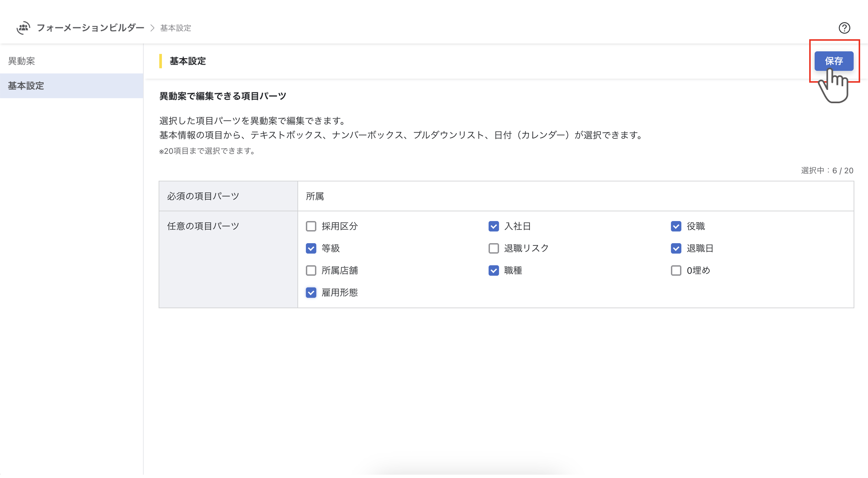Viewport: 868px width, 478px height.
Task: Toggle off the 職種 checkbox
Action: [x=493, y=270]
